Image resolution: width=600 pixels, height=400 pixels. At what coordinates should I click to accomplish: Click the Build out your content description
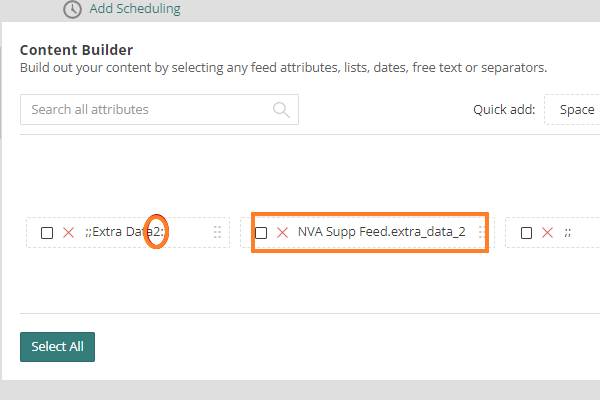click(283, 68)
